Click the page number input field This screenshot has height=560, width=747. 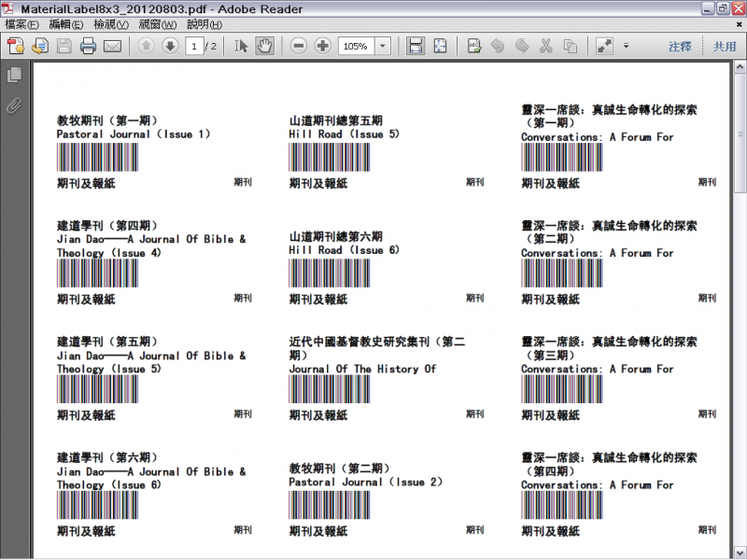pyautogui.click(x=194, y=46)
